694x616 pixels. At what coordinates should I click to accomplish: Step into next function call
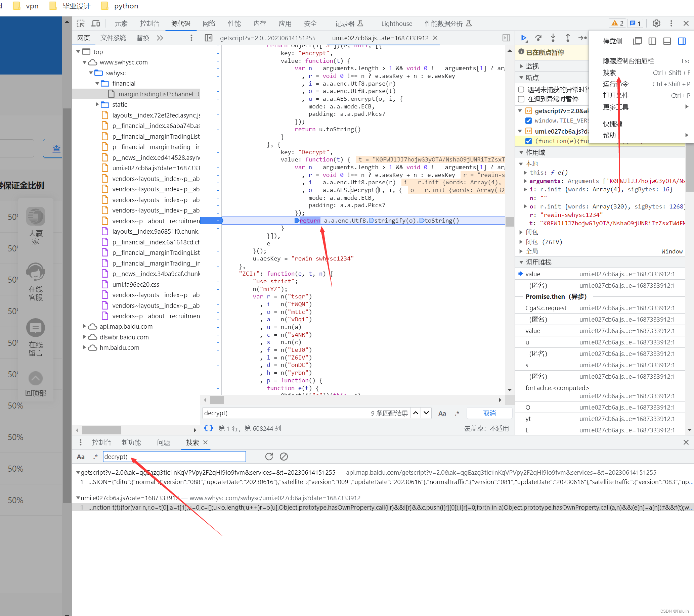point(553,38)
